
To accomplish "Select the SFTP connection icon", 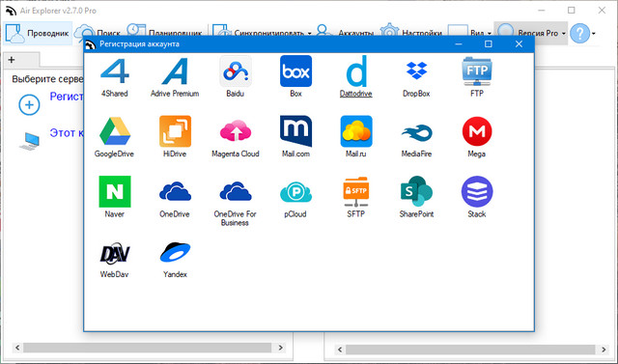I will click(x=356, y=192).
